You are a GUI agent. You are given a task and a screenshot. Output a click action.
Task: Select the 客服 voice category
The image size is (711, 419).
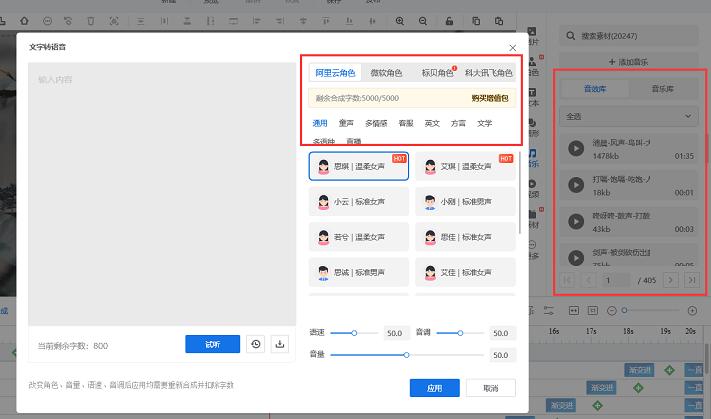[406, 123]
